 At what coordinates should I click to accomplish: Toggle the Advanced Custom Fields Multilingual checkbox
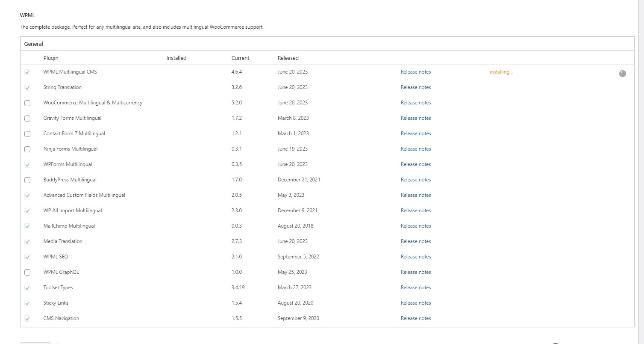[27, 196]
